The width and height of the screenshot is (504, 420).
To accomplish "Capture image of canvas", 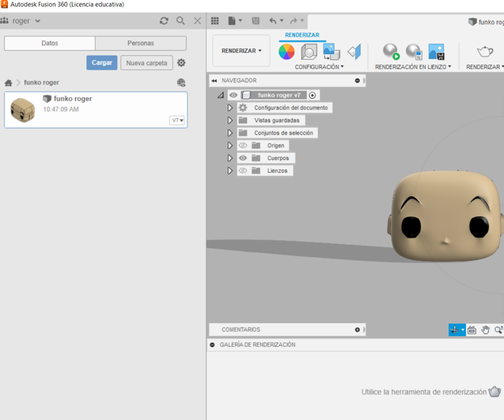I will pyautogui.click(x=437, y=52).
